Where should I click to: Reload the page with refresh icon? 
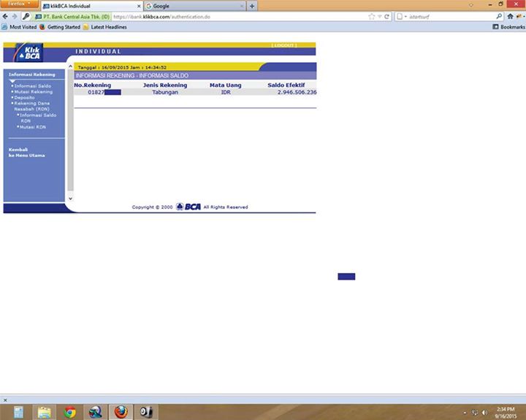pyautogui.click(x=386, y=17)
